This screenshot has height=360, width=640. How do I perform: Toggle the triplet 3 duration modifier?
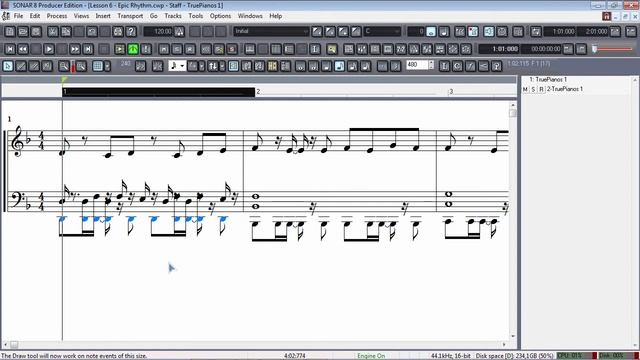point(395,66)
